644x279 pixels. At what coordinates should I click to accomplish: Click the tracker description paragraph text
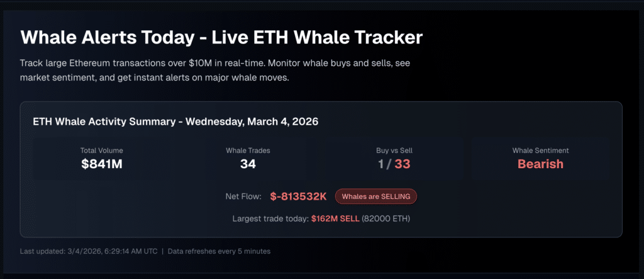217,72
